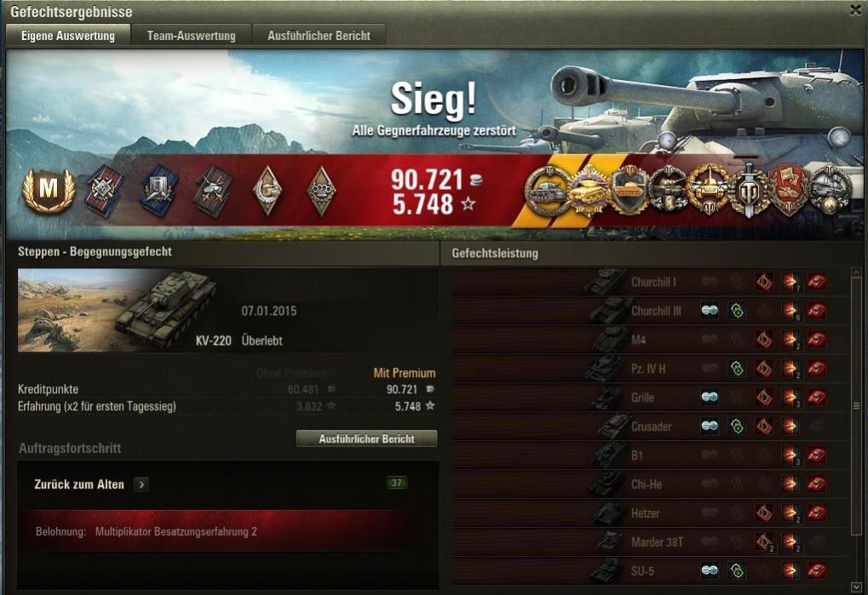Open the Ausführlicher Bericht tab

point(319,36)
